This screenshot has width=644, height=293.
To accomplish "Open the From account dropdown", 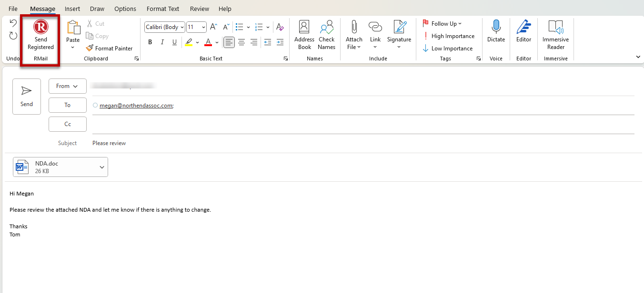I will point(67,86).
